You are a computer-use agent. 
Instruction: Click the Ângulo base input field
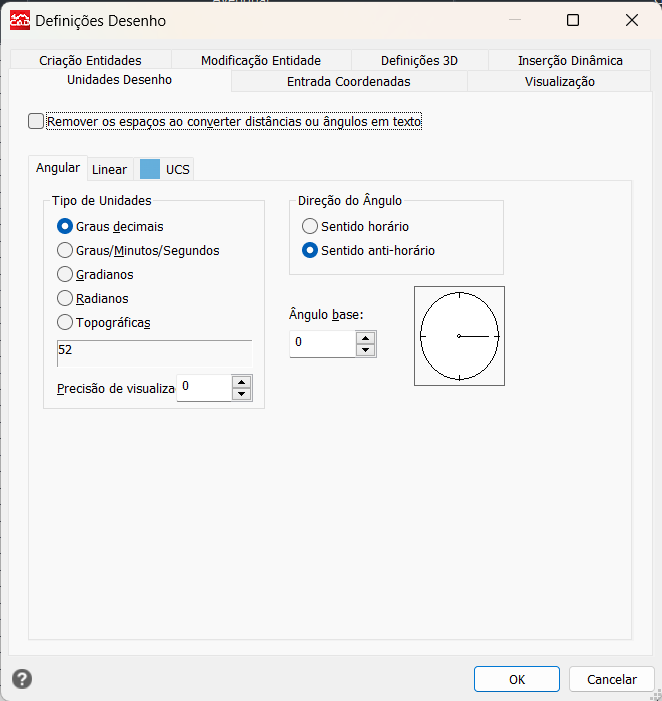tap(322, 343)
